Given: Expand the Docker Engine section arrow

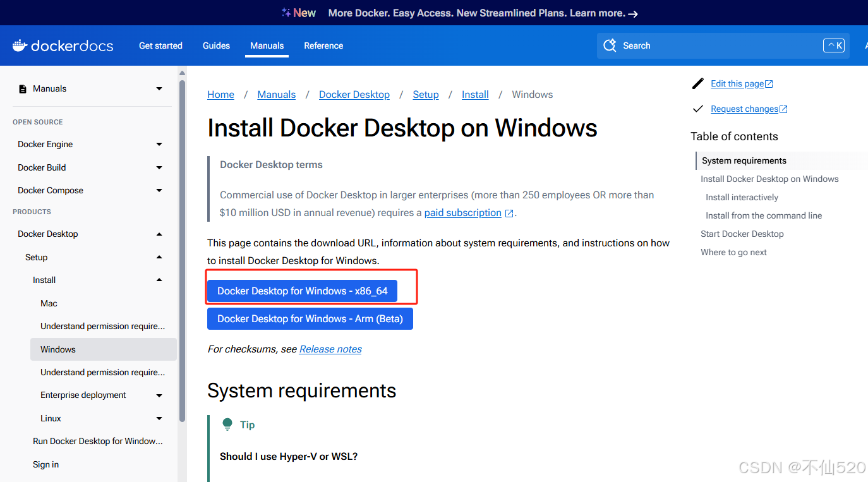Looking at the screenshot, I should (159, 145).
